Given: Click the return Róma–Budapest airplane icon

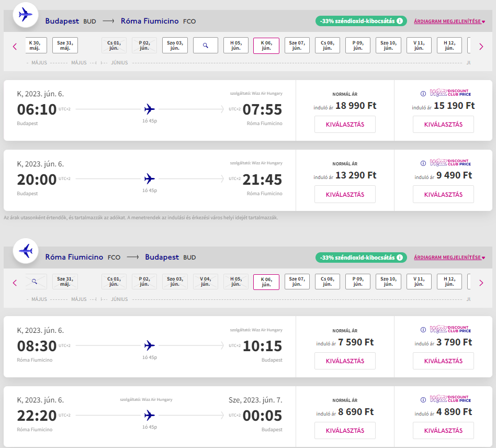Looking at the screenshot, I should click(x=25, y=251).
